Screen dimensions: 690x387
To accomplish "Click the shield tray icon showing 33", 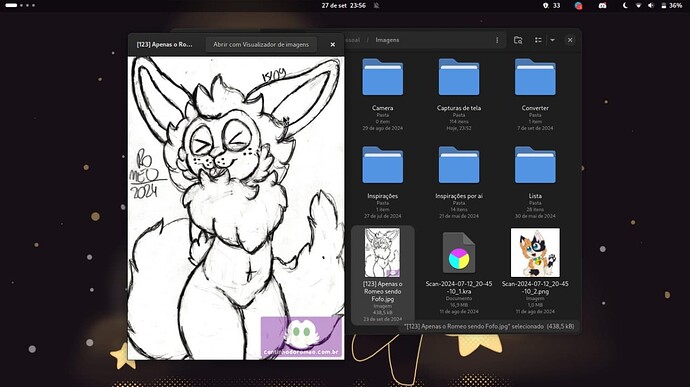I will point(552,6).
